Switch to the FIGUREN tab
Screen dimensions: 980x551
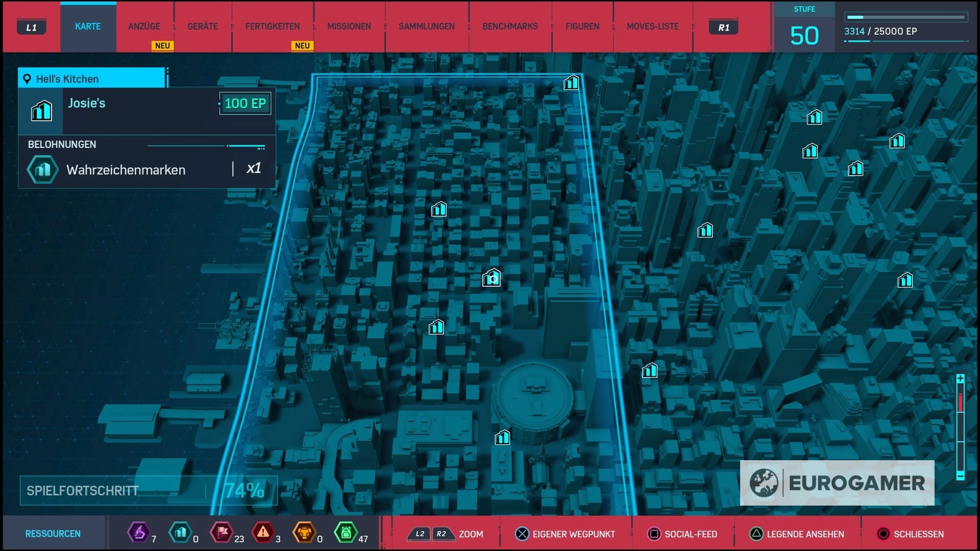(x=582, y=27)
